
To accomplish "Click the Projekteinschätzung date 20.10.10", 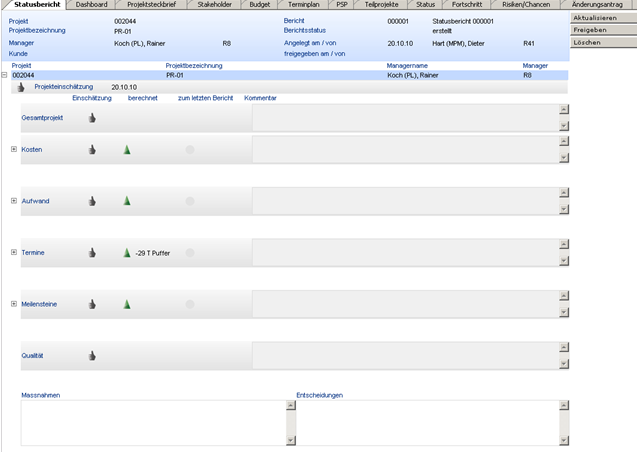I will (124, 87).
